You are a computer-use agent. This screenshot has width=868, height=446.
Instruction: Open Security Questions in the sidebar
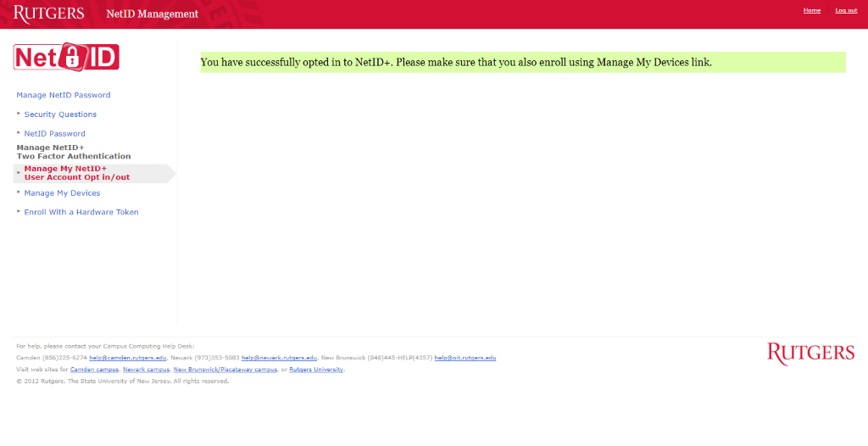[x=60, y=114]
